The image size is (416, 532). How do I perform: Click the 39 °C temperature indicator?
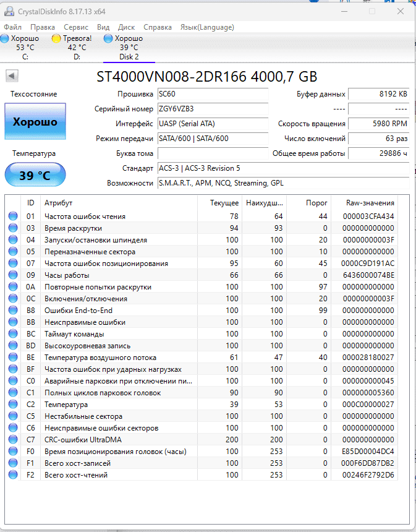35,175
